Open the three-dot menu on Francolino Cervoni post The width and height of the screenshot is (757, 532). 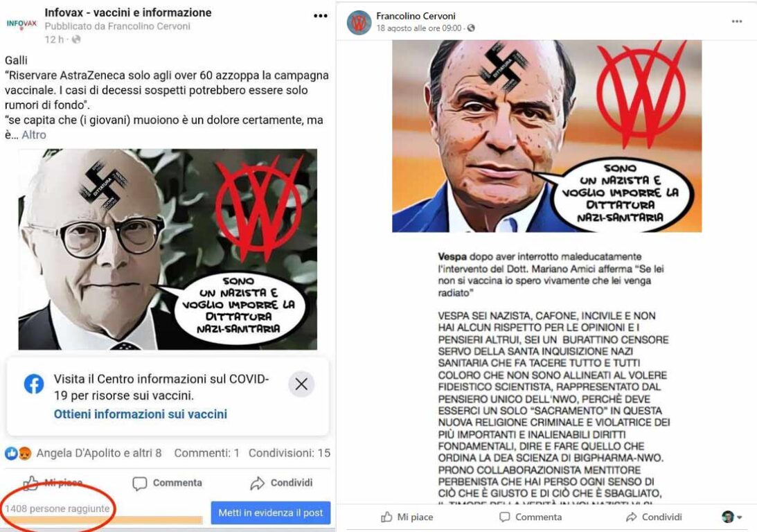737,21
